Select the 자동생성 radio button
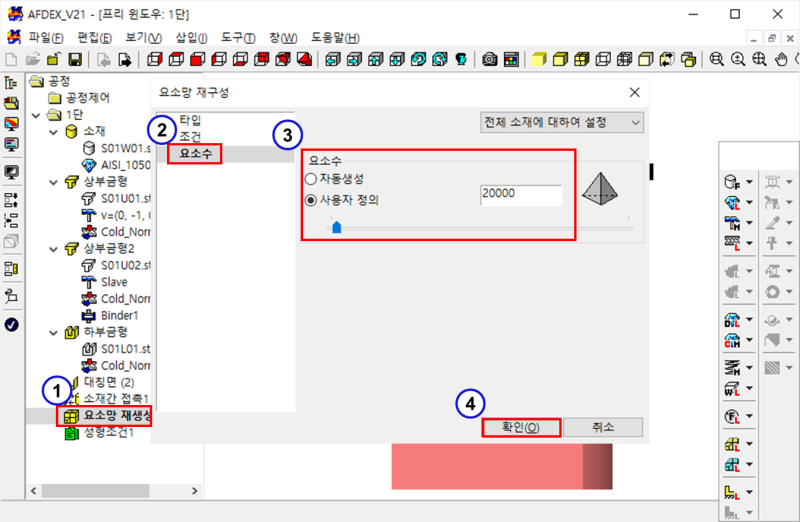 [x=311, y=179]
